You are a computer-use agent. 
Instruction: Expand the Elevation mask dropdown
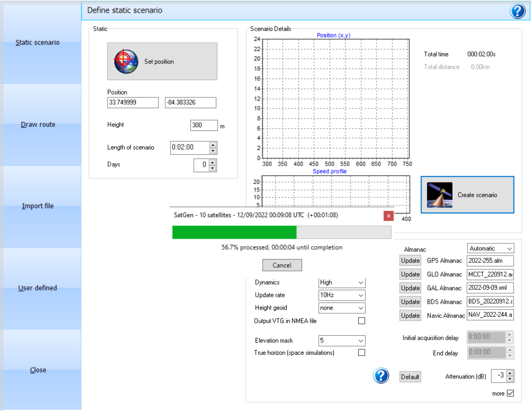click(x=361, y=341)
